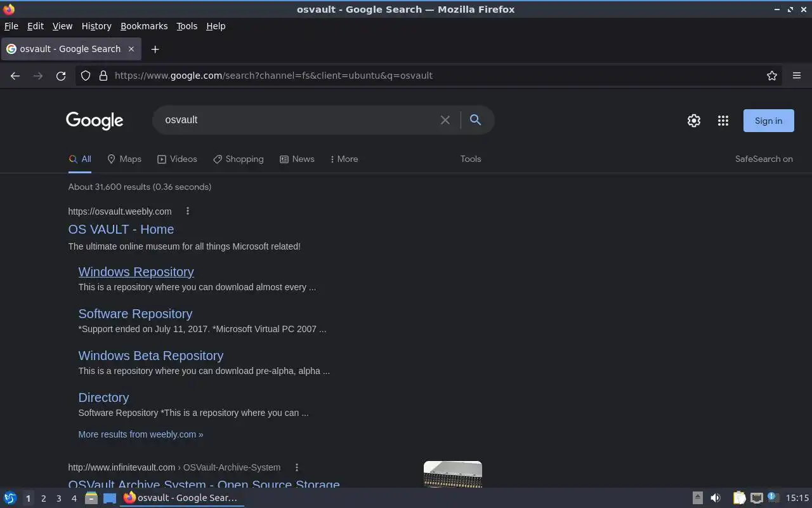Click the 15:15 clock
812x508 pixels.
click(x=797, y=498)
